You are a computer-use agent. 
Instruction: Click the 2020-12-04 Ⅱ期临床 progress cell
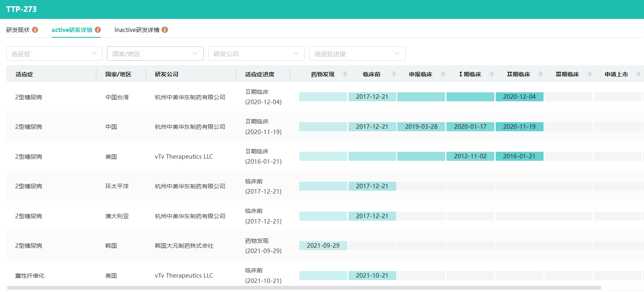tap(519, 97)
